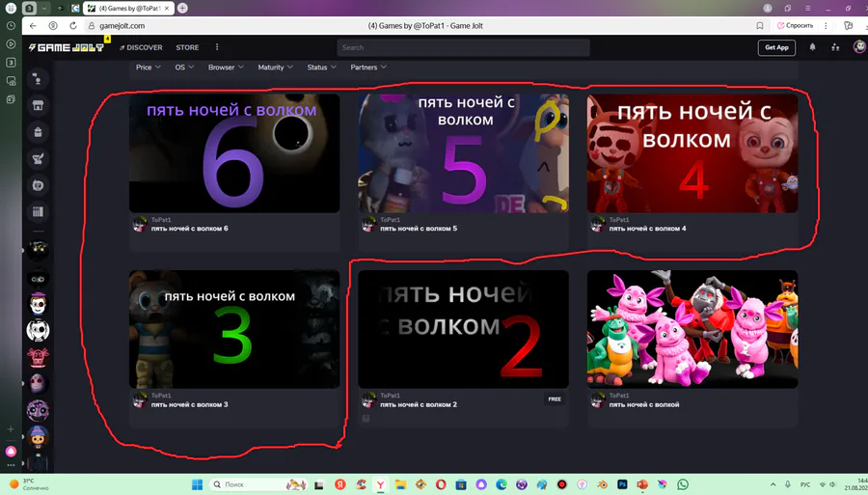Open the пять ночей с волкой thumbnail

tap(692, 329)
